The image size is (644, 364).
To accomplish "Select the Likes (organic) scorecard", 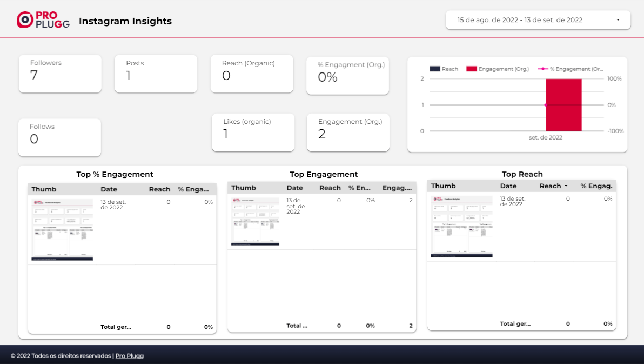I will point(253,133).
